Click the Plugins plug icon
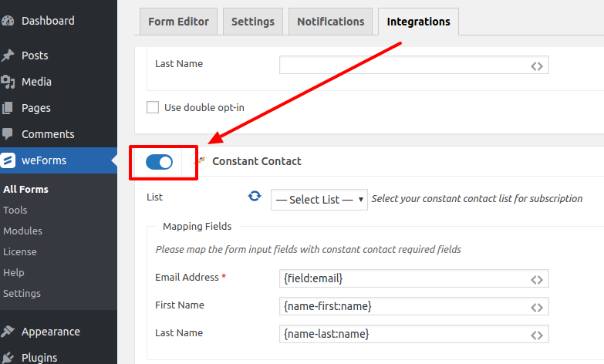Image resolution: width=604 pixels, height=364 pixels. pyautogui.click(x=8, y=358)
